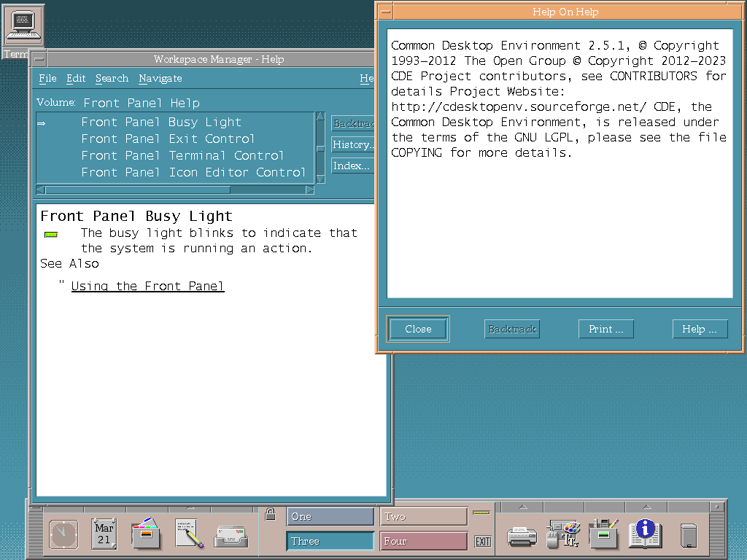Switch to workspace Four

[x=424, y=541]
